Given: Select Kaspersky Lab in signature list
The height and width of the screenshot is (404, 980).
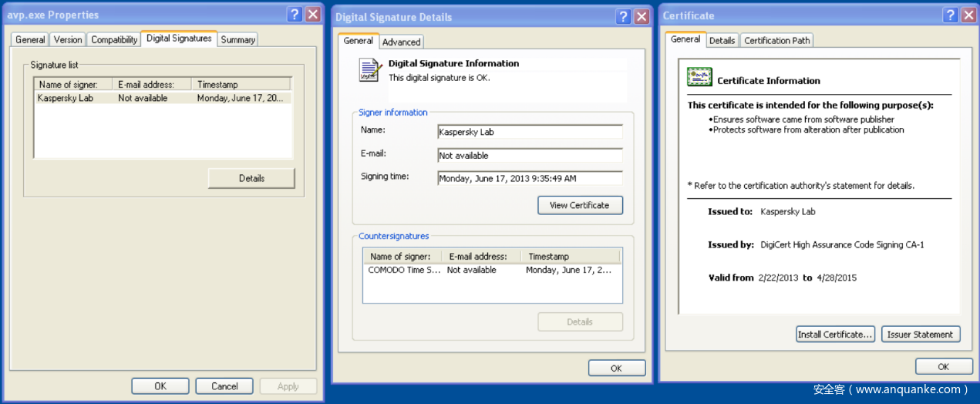Looking at the screenshot, I should click(66, 99).
